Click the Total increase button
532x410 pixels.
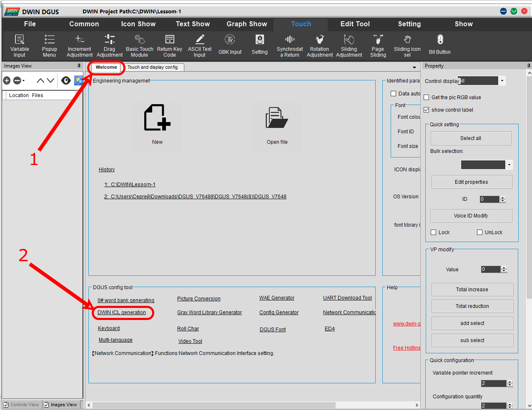pos(472,290)
